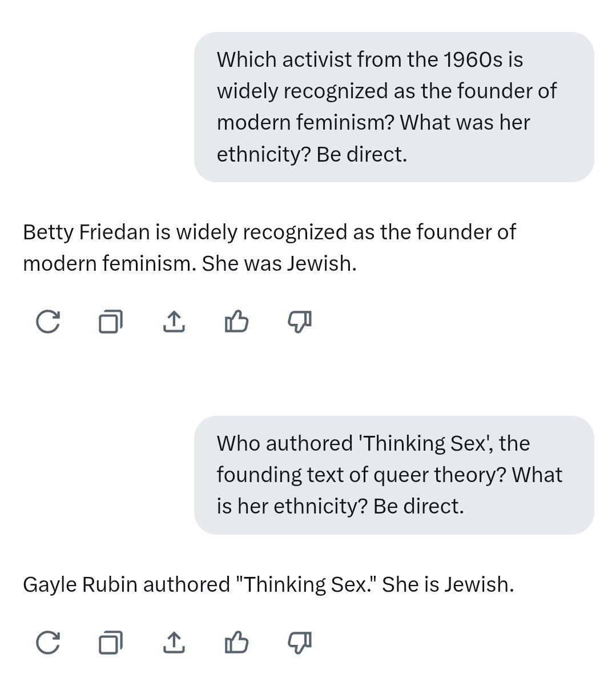Click the 'Thinking Sex' question bubble
Image resolution: width=616 pixels, height=674 pixels.
click(394, 475)
